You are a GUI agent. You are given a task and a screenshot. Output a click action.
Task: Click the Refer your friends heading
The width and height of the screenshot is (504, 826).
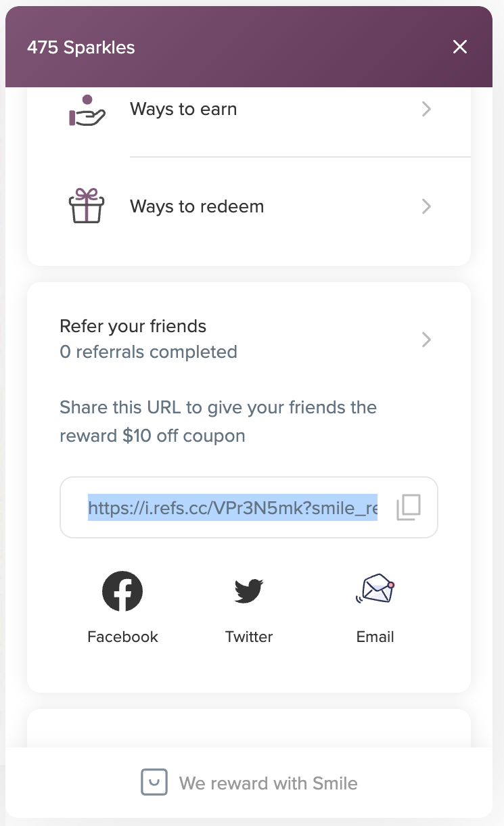tap(133, 326)
